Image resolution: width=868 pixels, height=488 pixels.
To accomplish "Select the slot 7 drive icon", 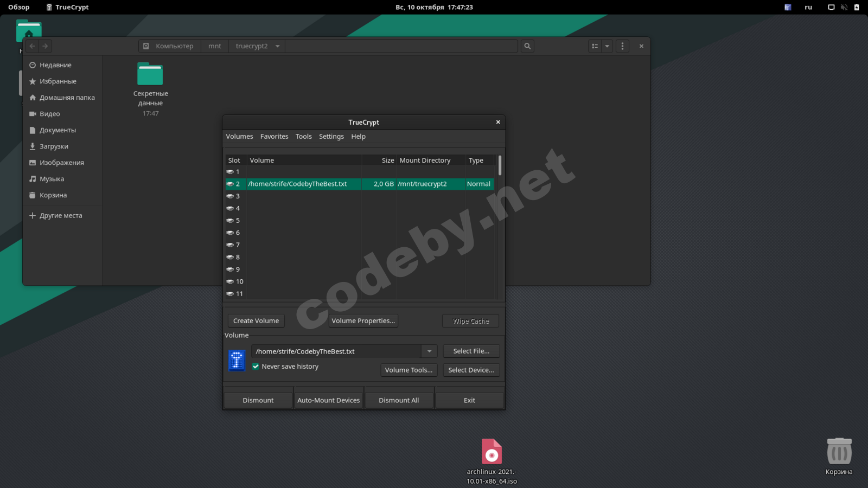I will [230, 245].
